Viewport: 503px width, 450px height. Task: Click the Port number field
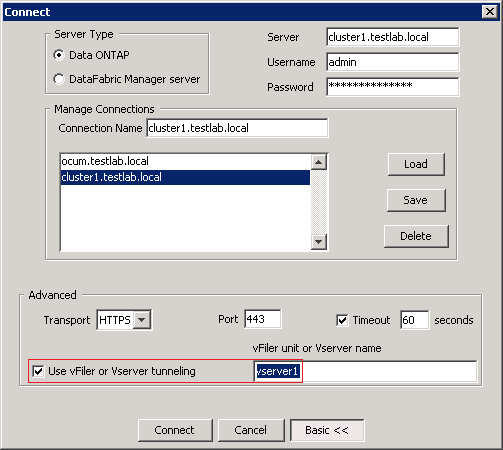click(x=263, y=319)
